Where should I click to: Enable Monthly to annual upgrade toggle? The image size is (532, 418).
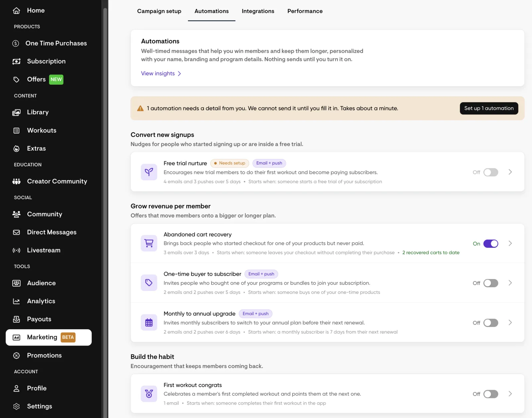[491, 323]
